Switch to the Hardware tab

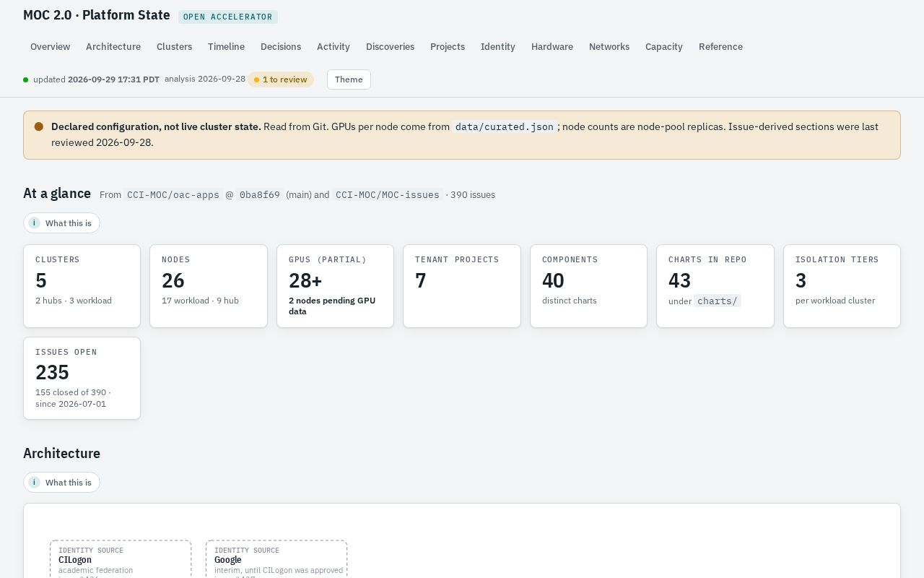click(x=552, y=46)
